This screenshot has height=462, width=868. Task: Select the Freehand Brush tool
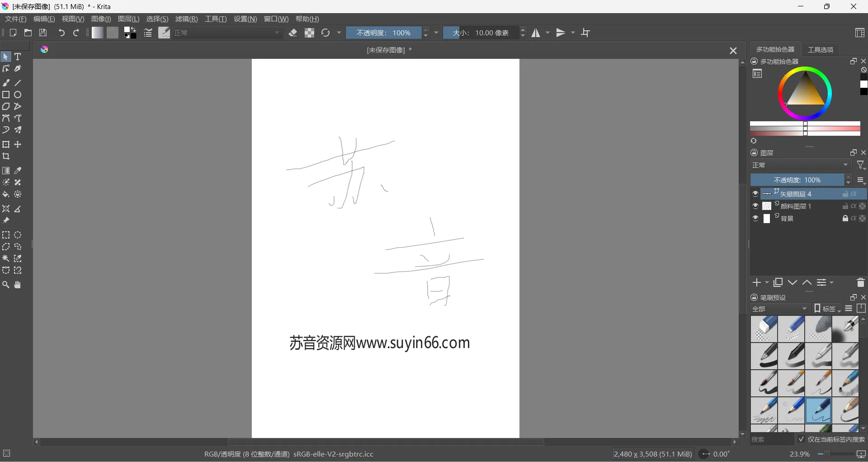(x=6, y=83)
